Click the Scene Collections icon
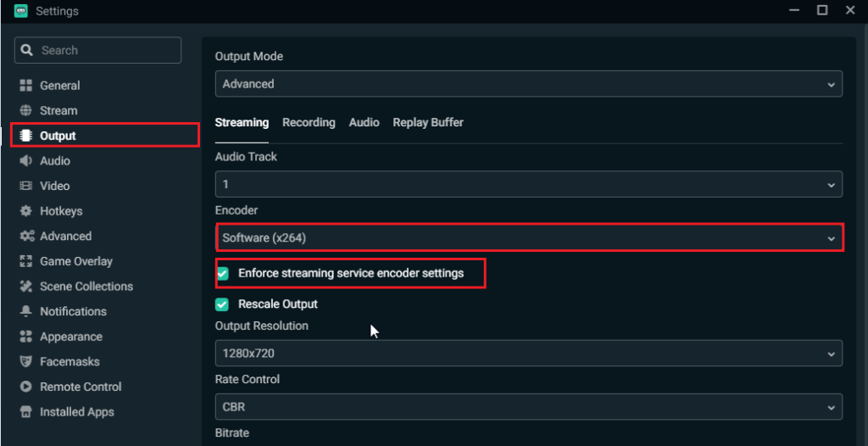The height and width of the screenshot is (446, 868). click(x=26, y=287)
